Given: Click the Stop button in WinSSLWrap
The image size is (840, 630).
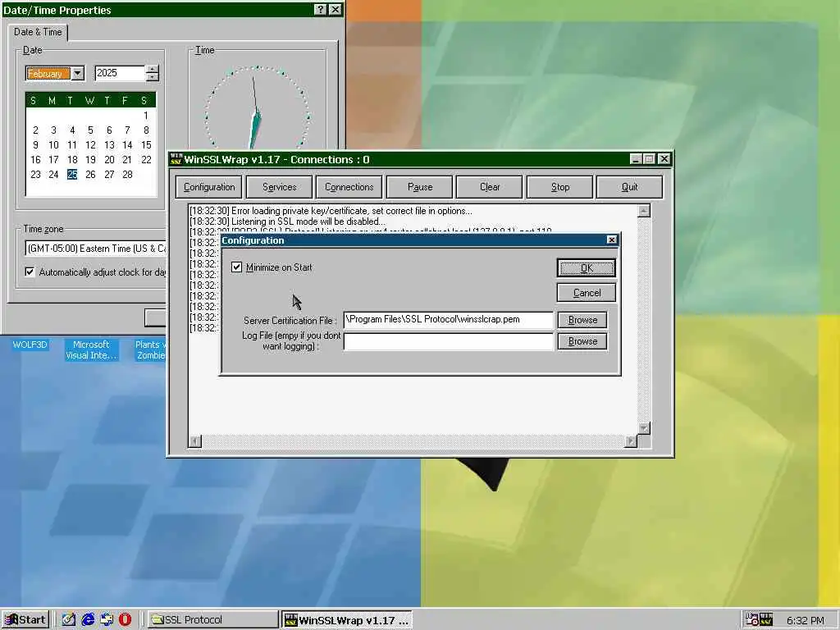Looking at the screenshot, I should [559, 187].
